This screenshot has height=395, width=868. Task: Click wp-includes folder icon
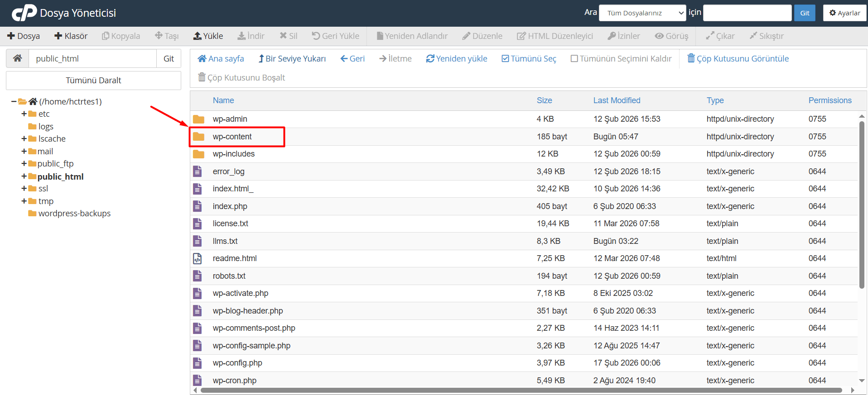[x=198, y=154]
